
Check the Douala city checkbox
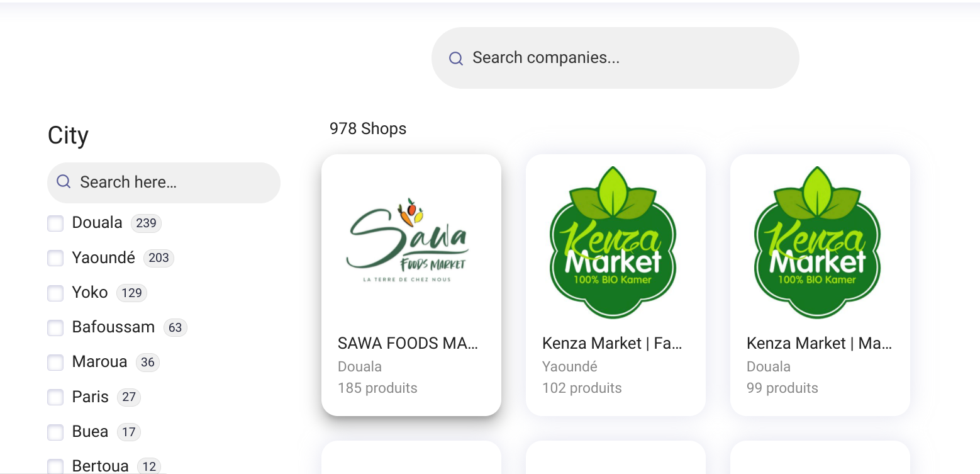click(x=55, y=223)
